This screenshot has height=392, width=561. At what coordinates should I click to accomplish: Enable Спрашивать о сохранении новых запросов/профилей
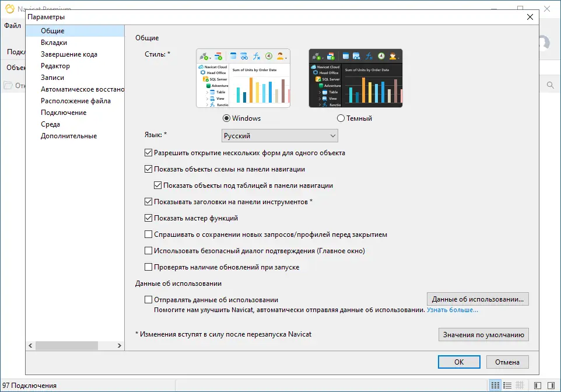tap(148, 235)
